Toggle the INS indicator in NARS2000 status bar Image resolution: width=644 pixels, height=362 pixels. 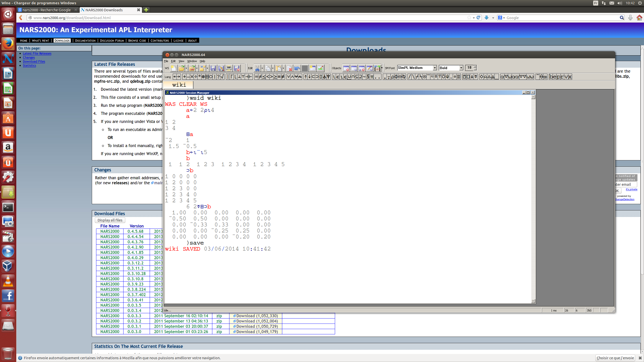pyautogui.click(x=589, y=310)
